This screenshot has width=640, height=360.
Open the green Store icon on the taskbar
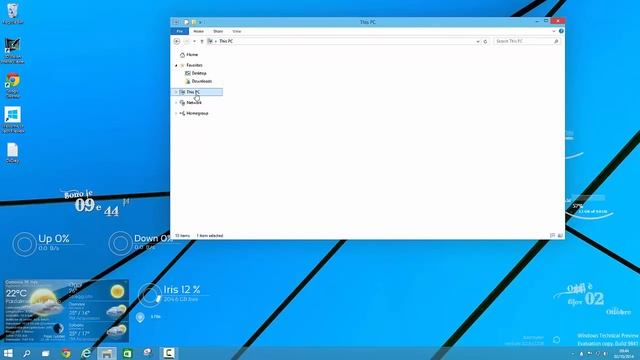(x=127, y=353)
